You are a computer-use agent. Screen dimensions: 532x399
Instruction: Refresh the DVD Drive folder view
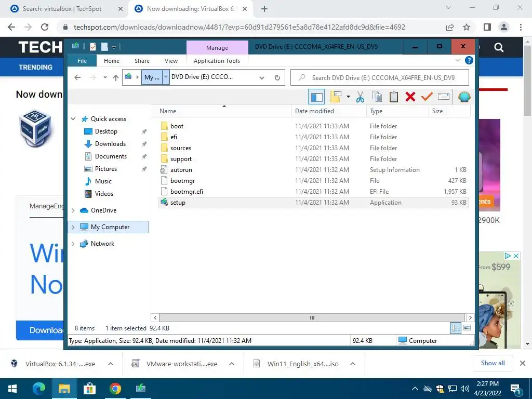point(277,78)
